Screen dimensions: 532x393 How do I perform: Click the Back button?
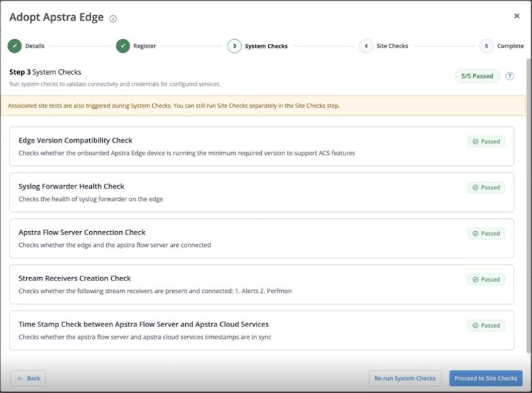29,378
